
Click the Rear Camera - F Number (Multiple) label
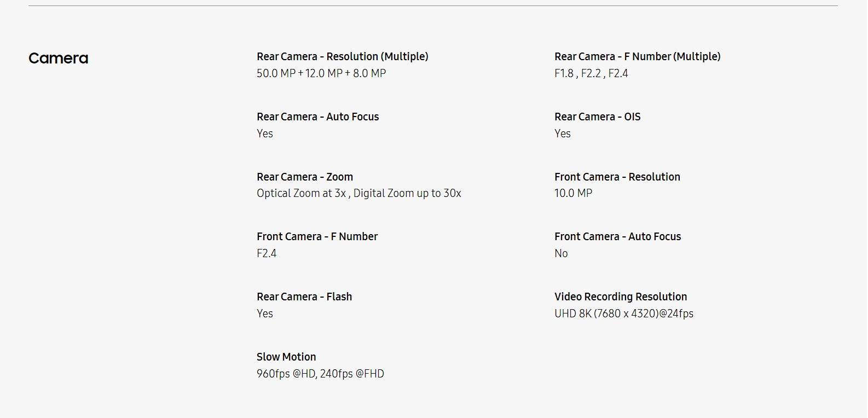pos(637,56)
